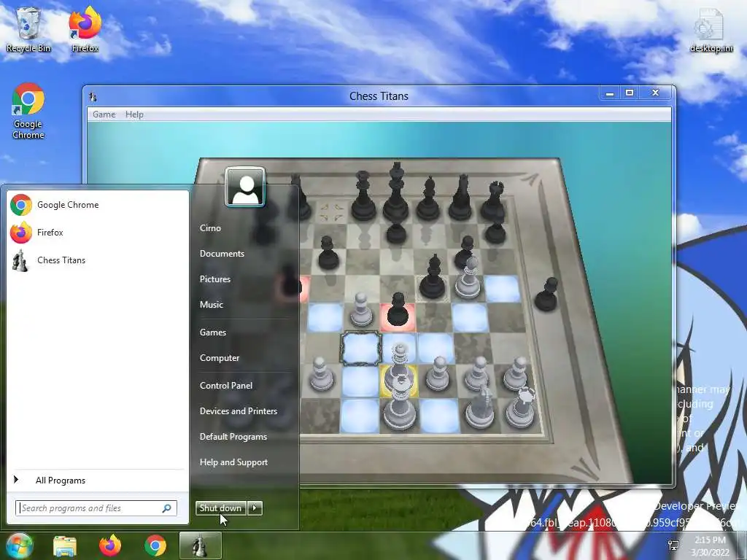Open Recycle Bin desktop icon

point(28,29)
